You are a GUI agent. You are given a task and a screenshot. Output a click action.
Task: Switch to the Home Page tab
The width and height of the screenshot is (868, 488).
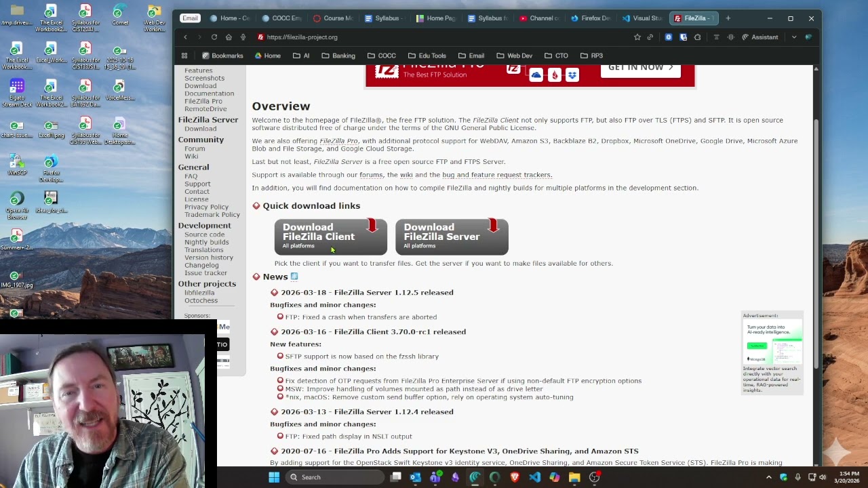[435, 18]
